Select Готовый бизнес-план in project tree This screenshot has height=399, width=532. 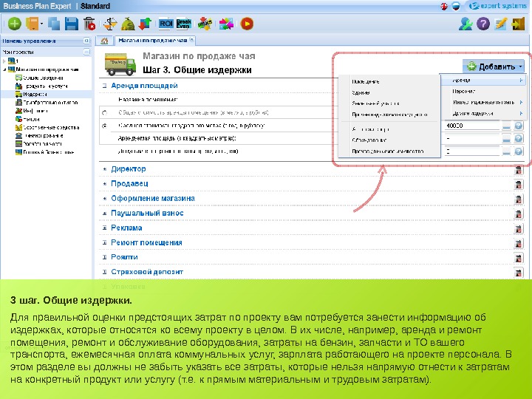click(49, 152)
